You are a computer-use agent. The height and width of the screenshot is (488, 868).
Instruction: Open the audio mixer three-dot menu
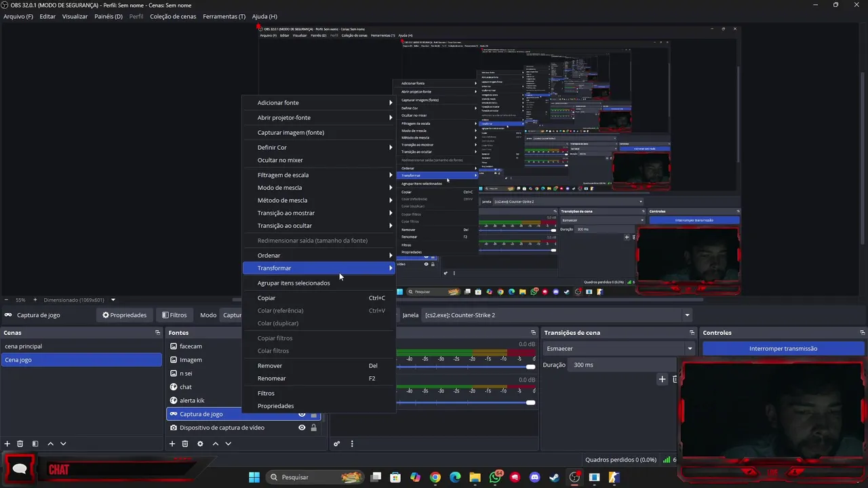pos(352,444)
